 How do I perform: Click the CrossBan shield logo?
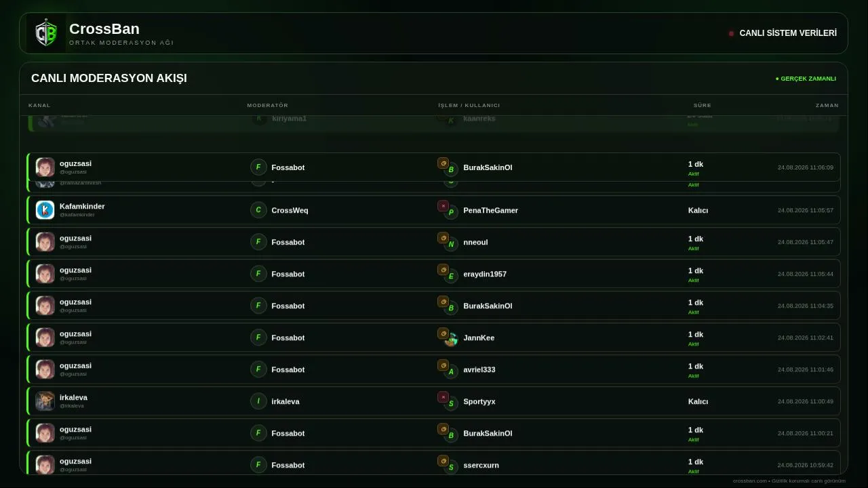click(x=46, y=33)
